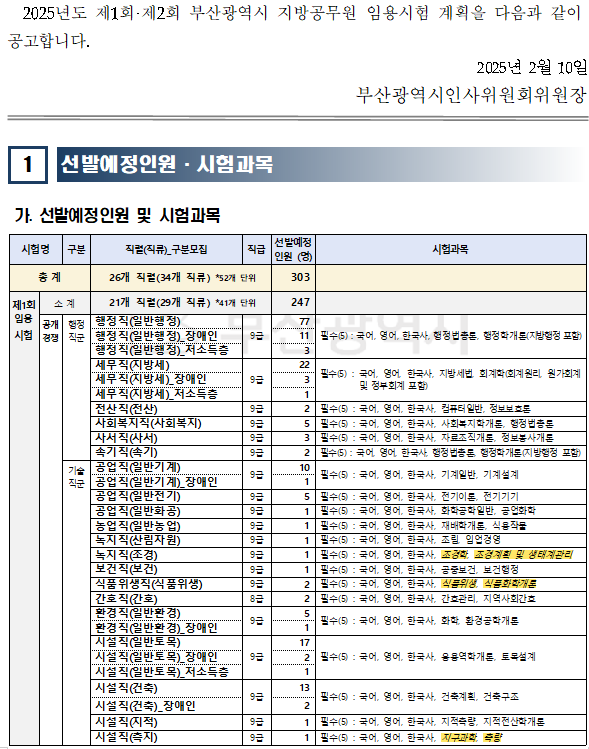589x749 pixels.
Task: Click subjects '재배학개론, 식용작물'
Action: 484,526
